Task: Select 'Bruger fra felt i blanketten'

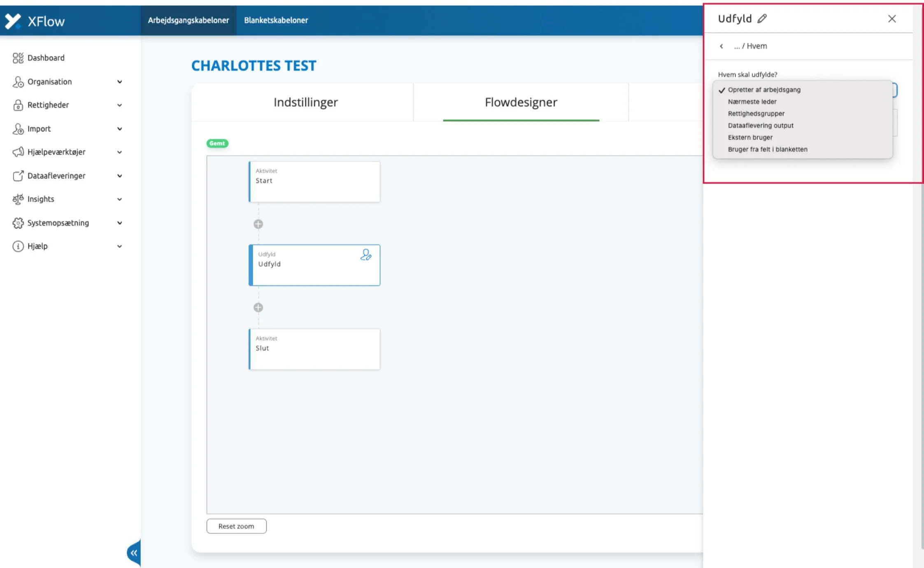Action: pyautogui.click(x=767, y=149)
